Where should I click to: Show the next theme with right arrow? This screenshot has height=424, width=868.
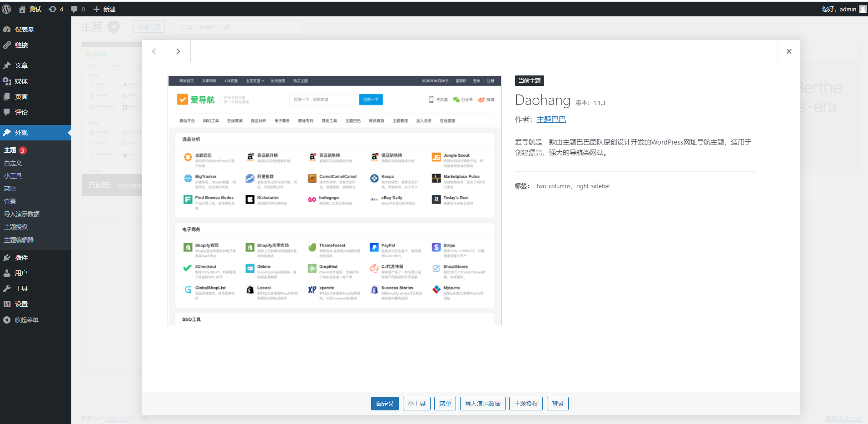pyautogui.click(x=178, y=51)
